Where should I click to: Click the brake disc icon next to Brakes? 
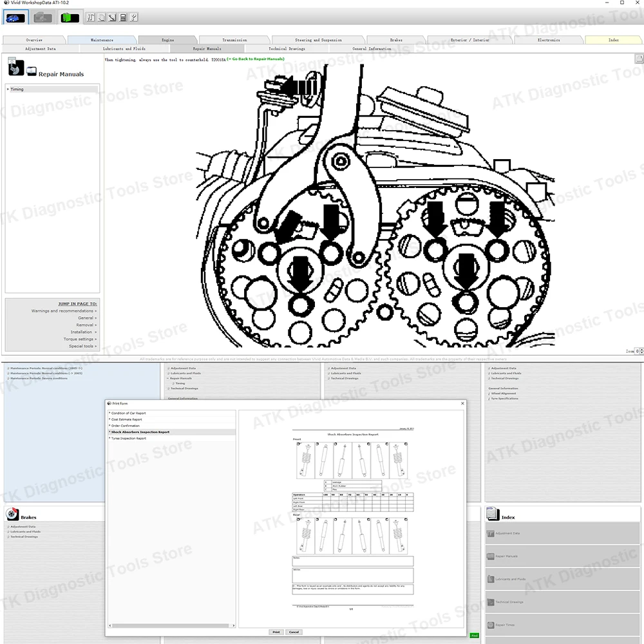click(x=12, y=513)
